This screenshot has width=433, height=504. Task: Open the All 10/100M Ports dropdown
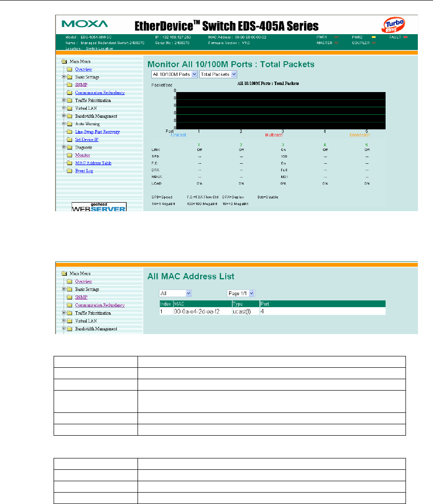(175, 74)
